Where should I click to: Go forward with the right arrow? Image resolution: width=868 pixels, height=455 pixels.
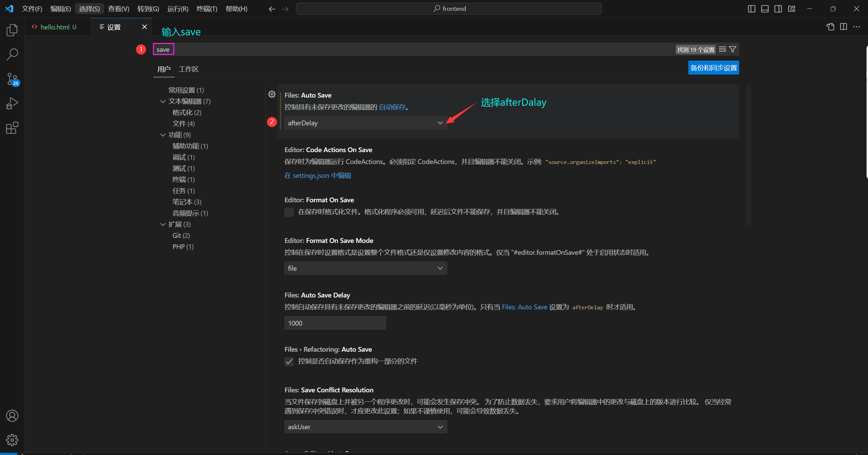285,9
